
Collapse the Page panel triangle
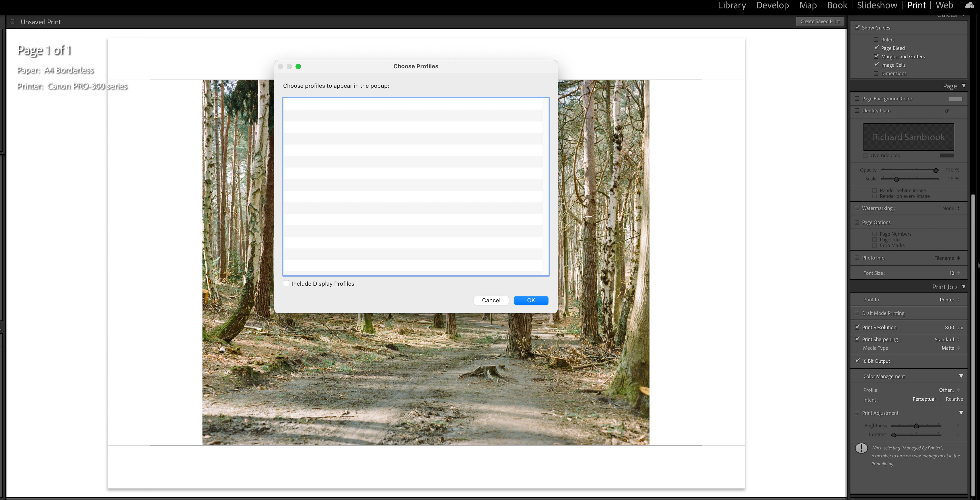click(964, 86)
